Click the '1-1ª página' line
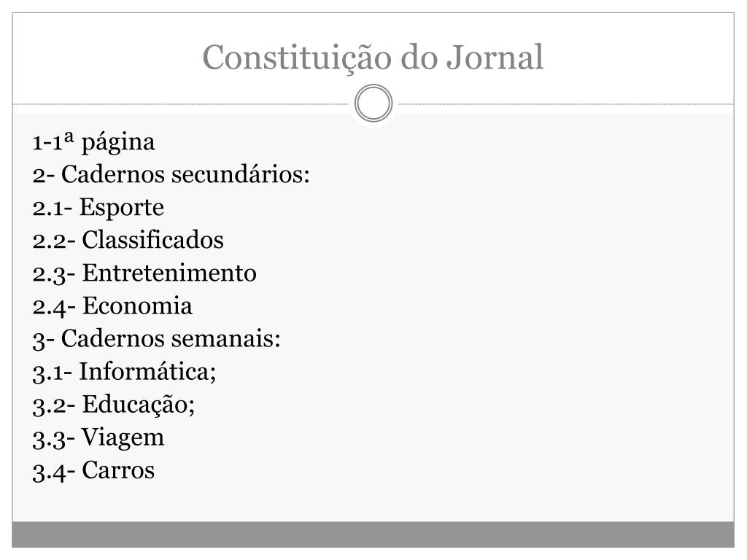 pyautogui.click(x=94, y=142)
